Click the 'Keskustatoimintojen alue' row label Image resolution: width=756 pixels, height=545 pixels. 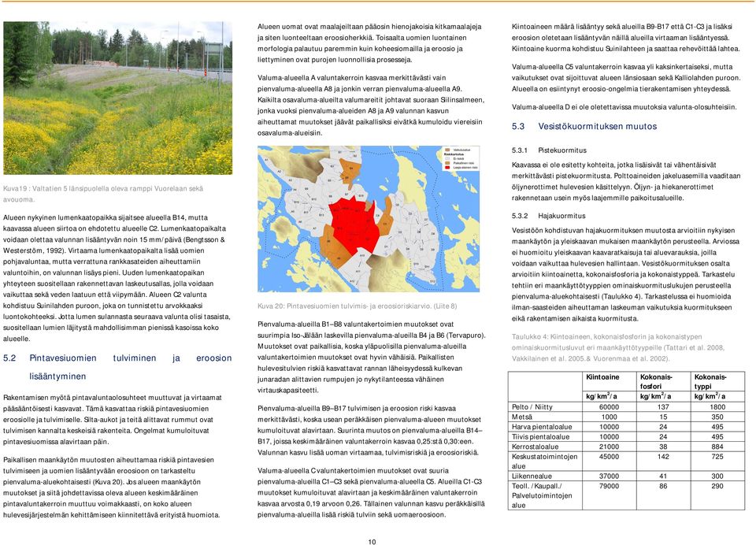544,461
